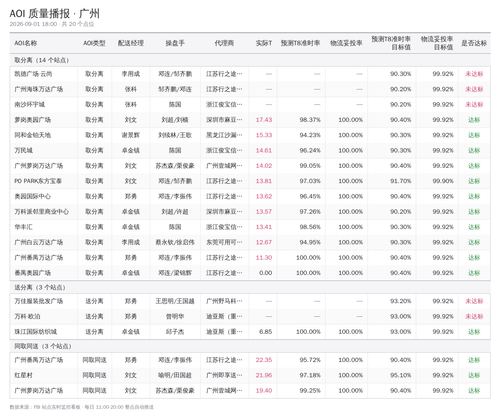Click the actual T value '17.43'
This screenshot has height=416, width=500.
pos(264,120)
